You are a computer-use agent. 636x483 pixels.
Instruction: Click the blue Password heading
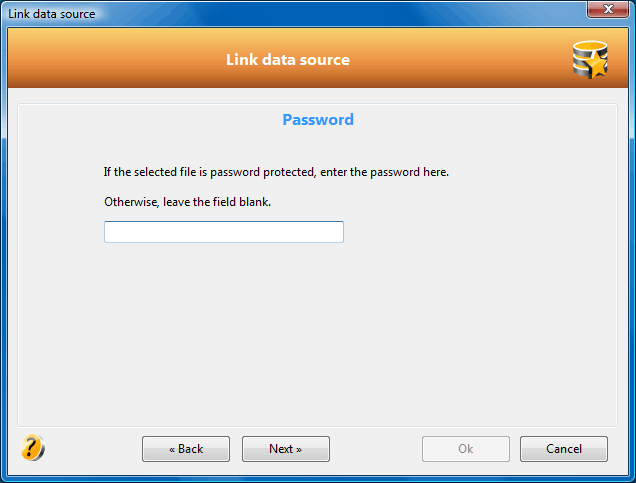tap(318, 120)
